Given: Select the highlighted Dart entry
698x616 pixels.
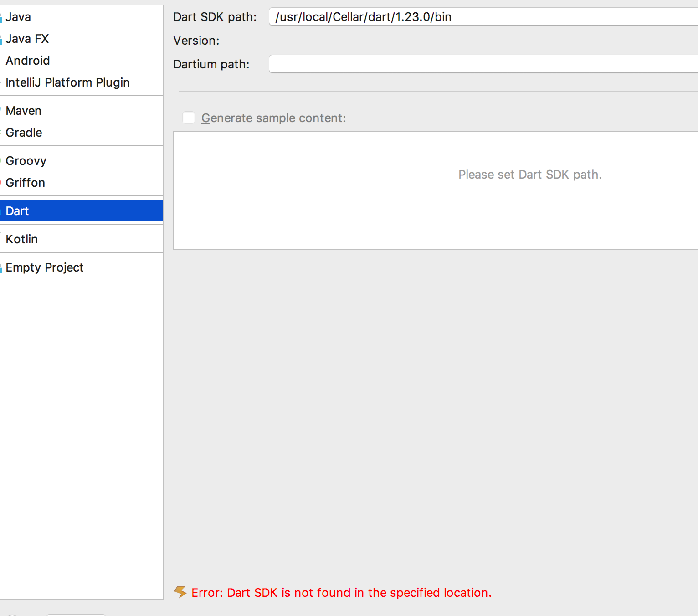Looking at the screenshot, I should tap(82, 211).
